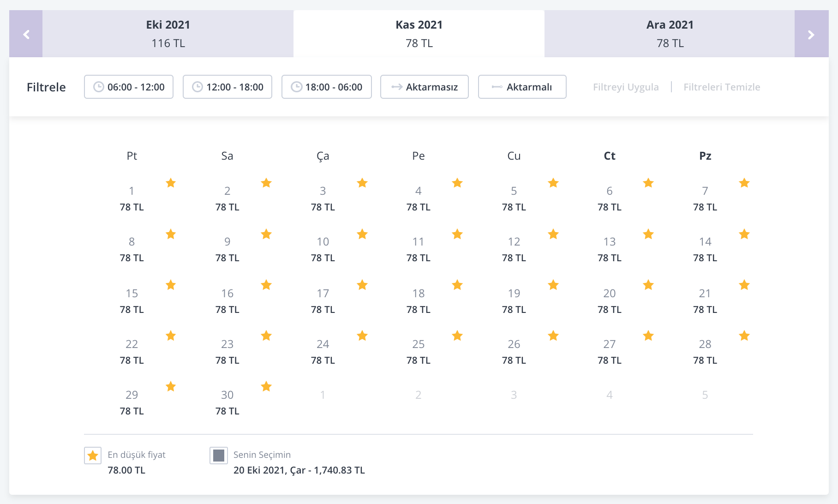Switch to the Eki 2021 month tab
Image resolution: width=838 pixels, height=504 pixels.
168,34
